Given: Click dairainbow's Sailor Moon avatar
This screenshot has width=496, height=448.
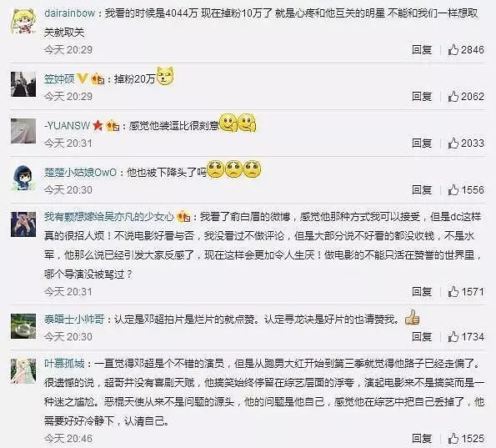Looking at the screenshot, I should pos(23,21).
